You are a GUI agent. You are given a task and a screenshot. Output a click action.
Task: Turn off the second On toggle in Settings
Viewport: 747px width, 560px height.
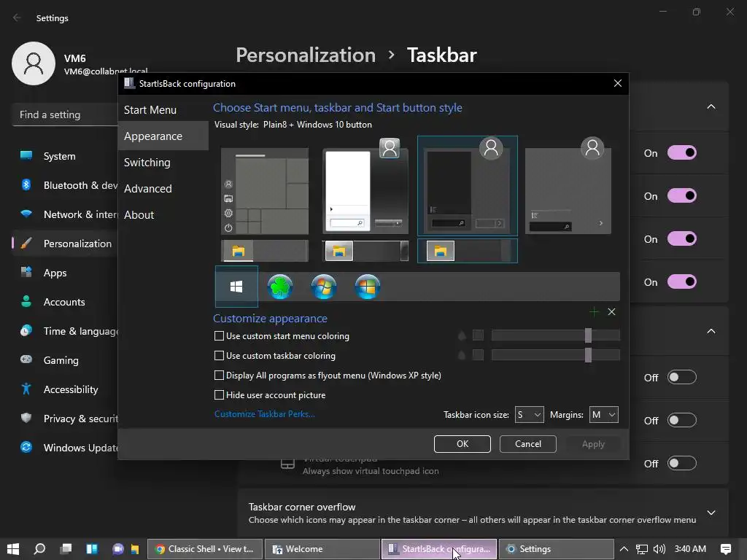pyautogui.click(x=682, y=195)
